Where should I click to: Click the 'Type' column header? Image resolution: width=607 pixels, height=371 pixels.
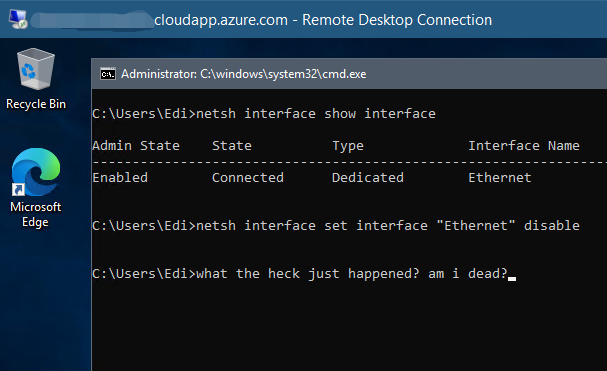pos(348,146)
